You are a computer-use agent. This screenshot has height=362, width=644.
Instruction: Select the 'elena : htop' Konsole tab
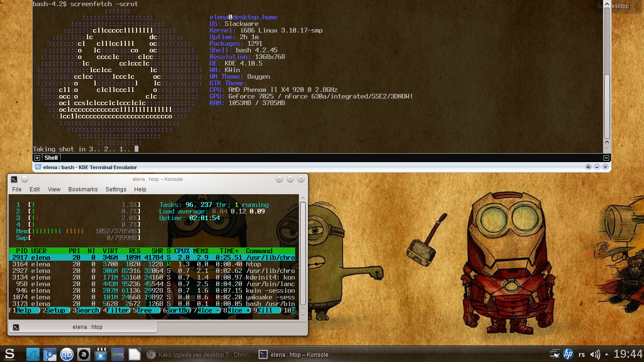[x=82, y=327]
